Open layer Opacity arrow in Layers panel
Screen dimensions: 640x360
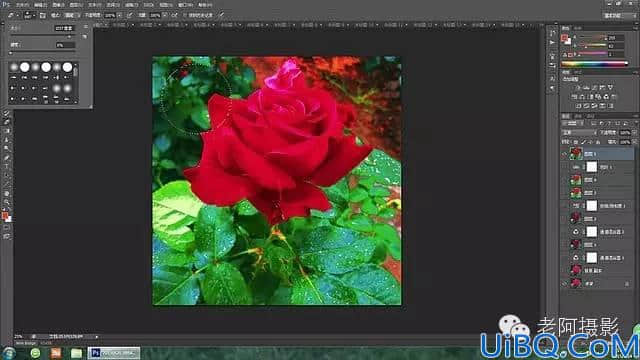634,133
